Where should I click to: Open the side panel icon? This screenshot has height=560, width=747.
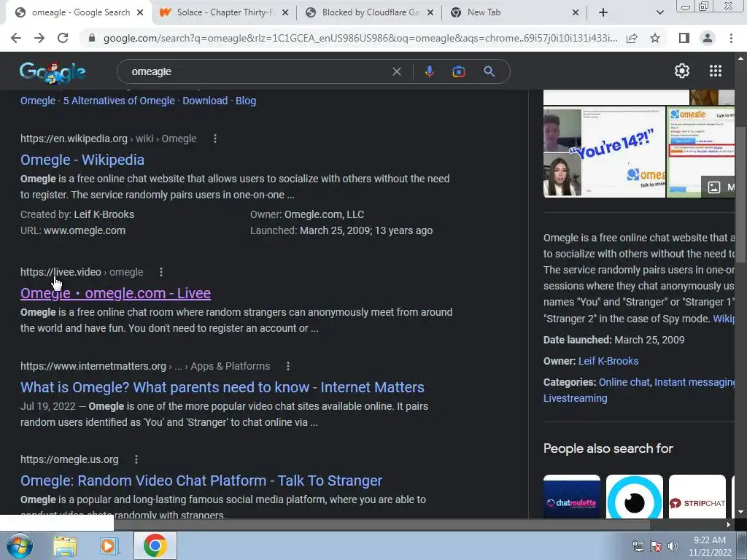(x=684, y=38)
